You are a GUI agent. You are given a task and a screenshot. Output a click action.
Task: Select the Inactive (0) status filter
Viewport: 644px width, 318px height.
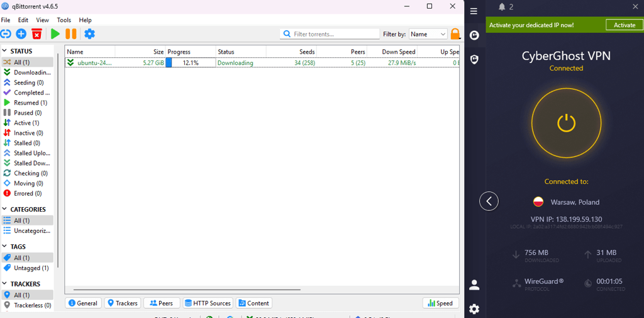(27, 133)
